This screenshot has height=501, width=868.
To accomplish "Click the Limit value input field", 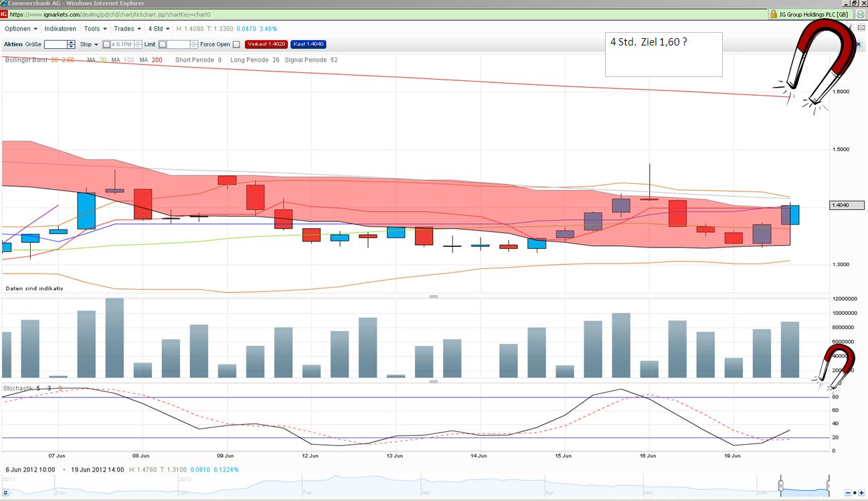I will click(x=179, y=44).
